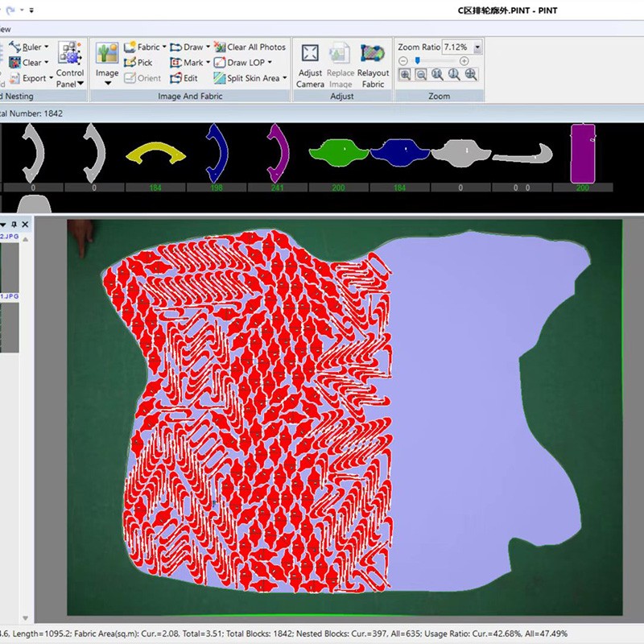The image size is (644, 644).
Task: Select the purple rectangle pattern piece
Action: click(x=583, y=153)
